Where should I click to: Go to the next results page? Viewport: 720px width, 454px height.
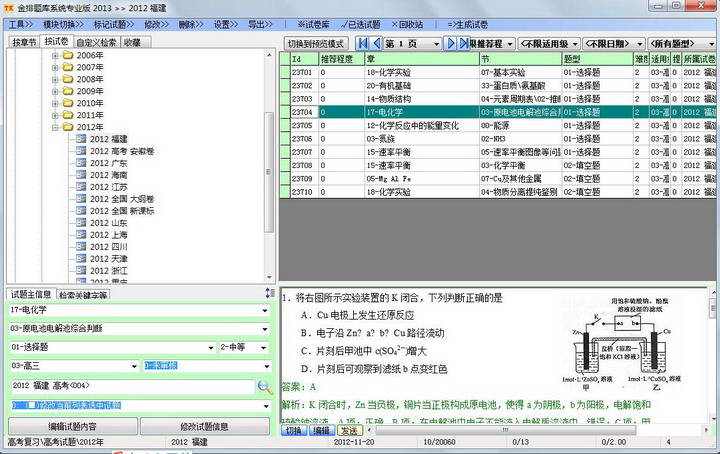pyautogui.click(x=451, y=44)
